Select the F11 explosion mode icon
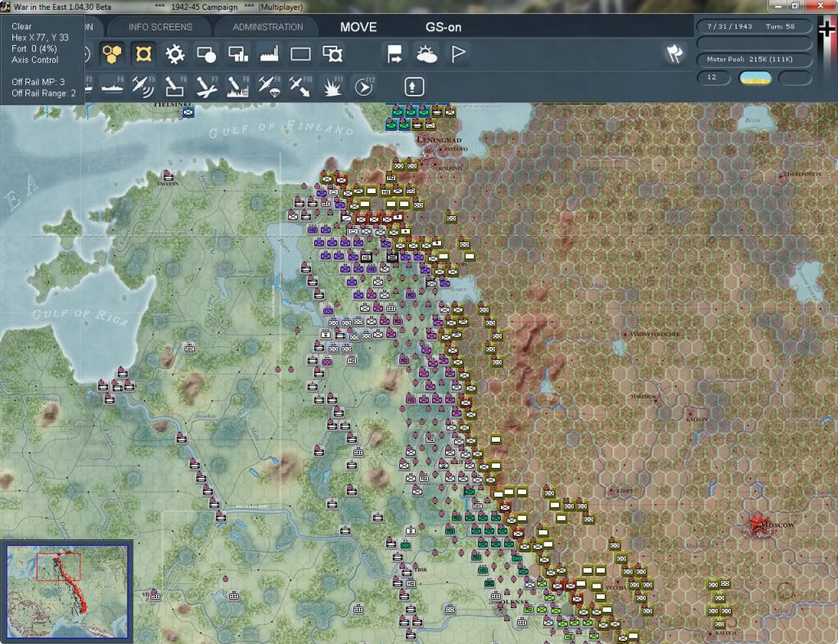This screenshot has height=644, width=838. (332, 87)
